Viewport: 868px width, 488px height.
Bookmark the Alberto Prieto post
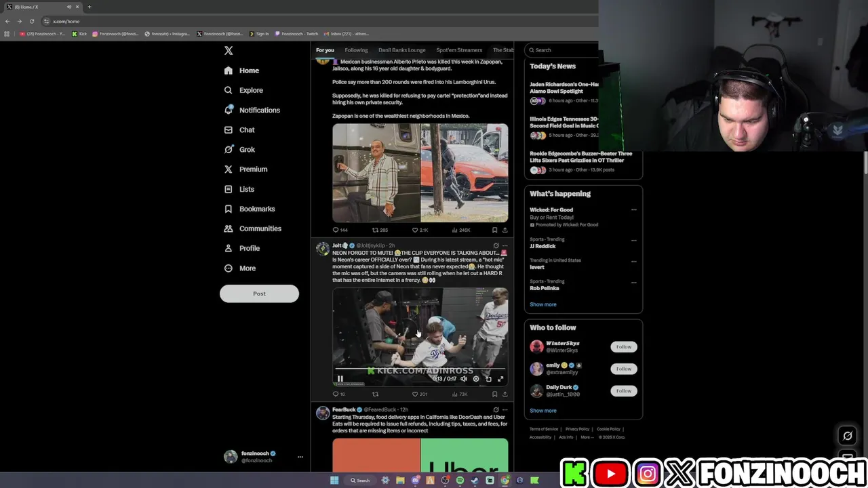point(494,230)
